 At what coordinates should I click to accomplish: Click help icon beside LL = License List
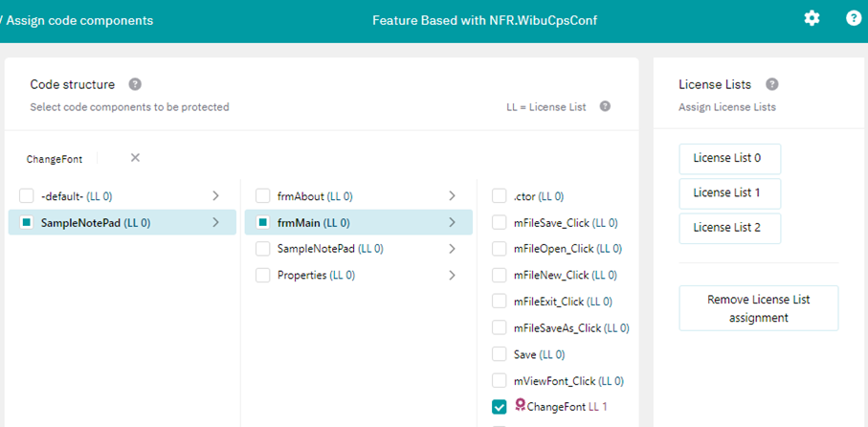click(605, 107)
